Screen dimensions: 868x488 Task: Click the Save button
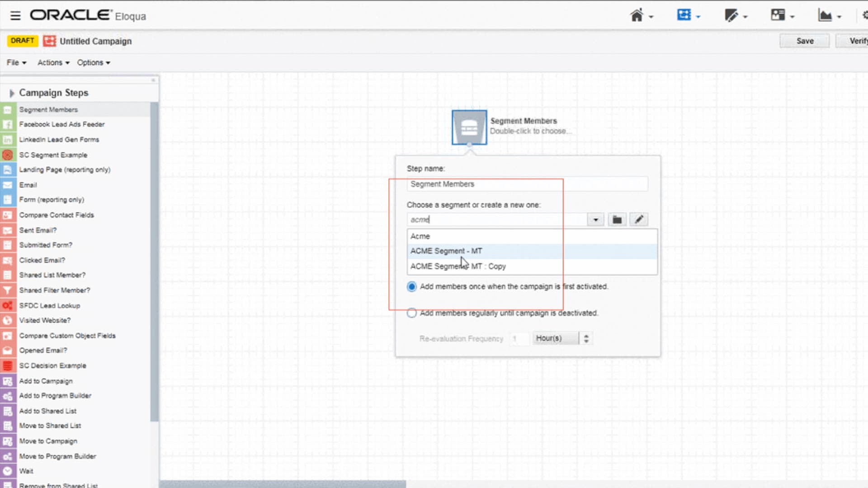[806, 41]
